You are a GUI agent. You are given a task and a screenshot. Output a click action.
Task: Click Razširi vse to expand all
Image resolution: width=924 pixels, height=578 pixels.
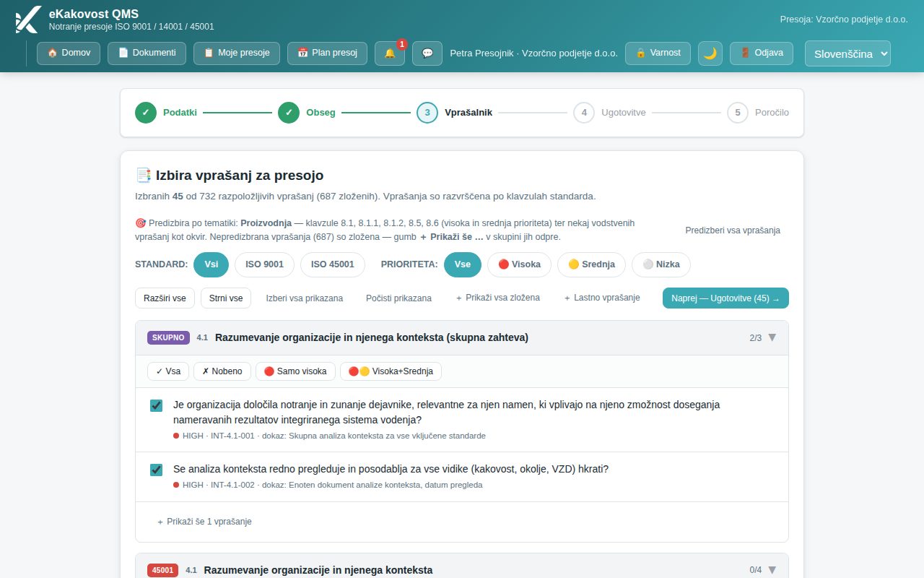(x=165, y=298)
